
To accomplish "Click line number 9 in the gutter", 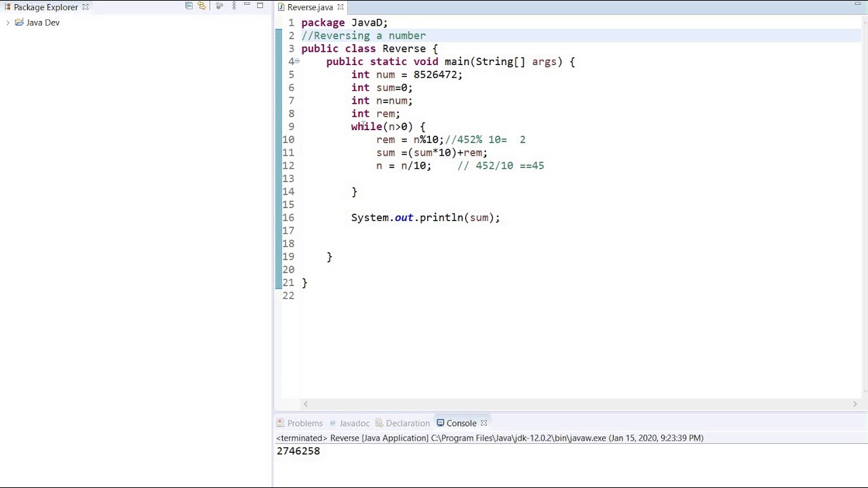I will (291, 127).
